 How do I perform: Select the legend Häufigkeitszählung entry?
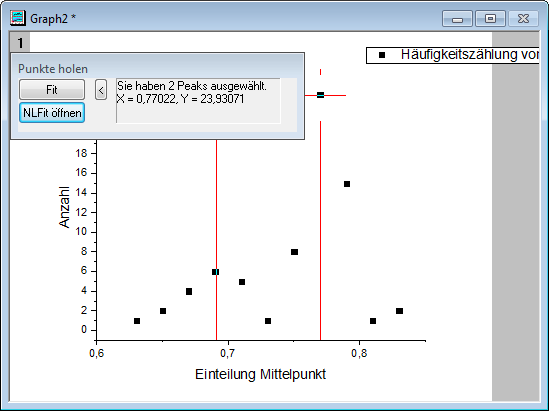[452, 55]
